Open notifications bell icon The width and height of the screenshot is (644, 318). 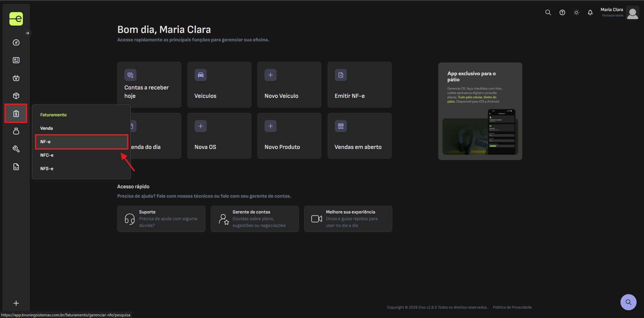[590, 12]
